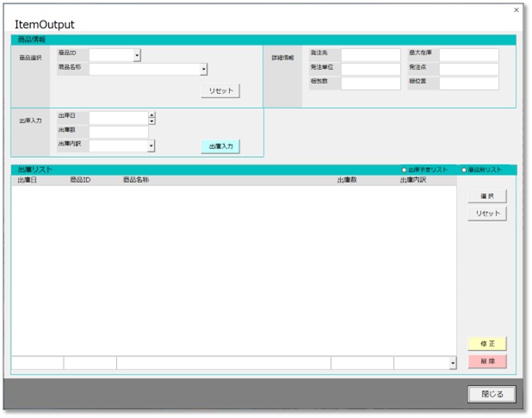Click the 出庫数 edit box below the list

(x=362, y=363)
